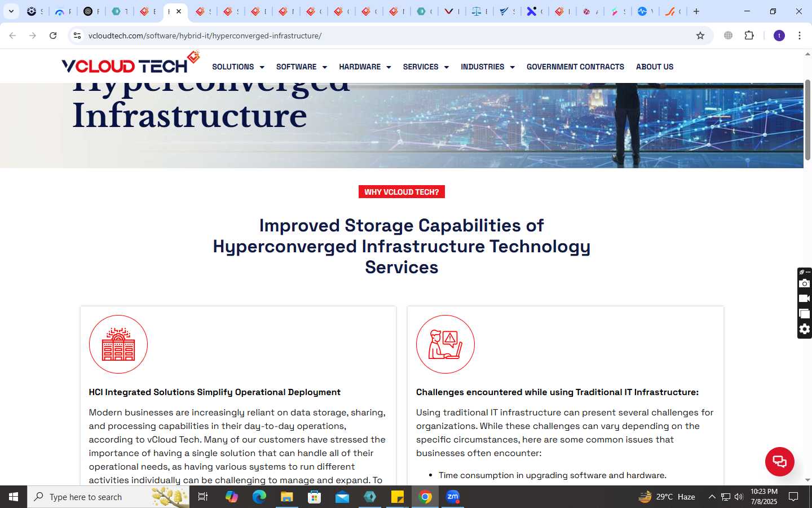812x508 pixels.
Task: Open Copilot from the taskbar
Action: click(x=231, y=497)
